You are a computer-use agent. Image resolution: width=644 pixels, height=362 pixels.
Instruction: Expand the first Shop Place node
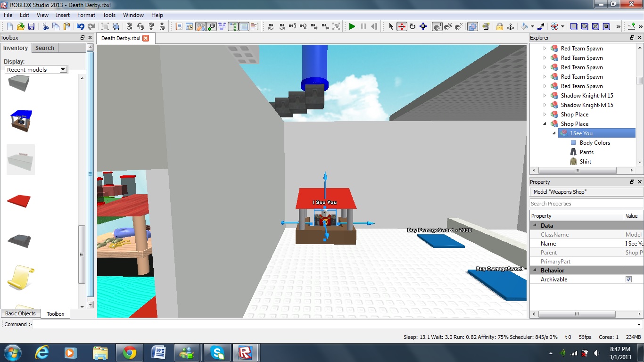point(545,115)
